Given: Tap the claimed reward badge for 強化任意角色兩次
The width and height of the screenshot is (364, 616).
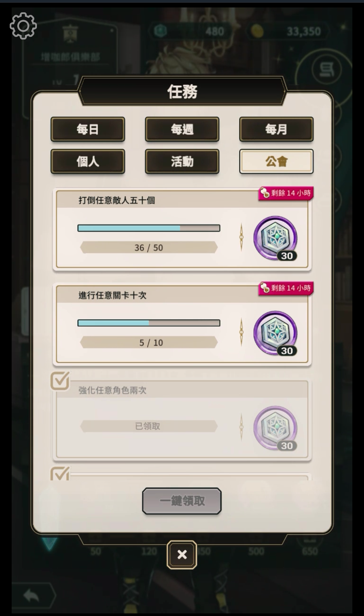Looking at the screenshot, I should (275, 428).
